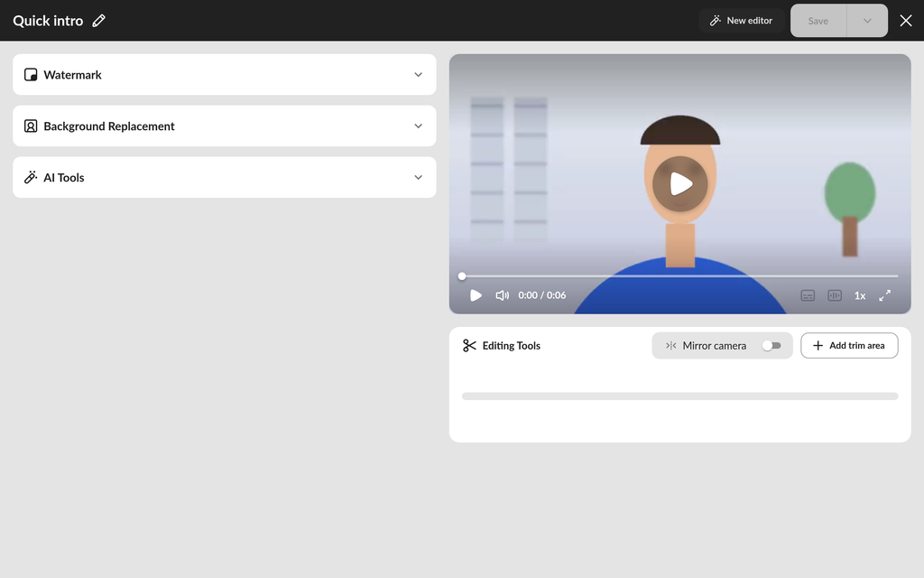The width and height of the screenshot is (924, 578).
Task: Click Add trim area button
Action: tap(849, 346)
